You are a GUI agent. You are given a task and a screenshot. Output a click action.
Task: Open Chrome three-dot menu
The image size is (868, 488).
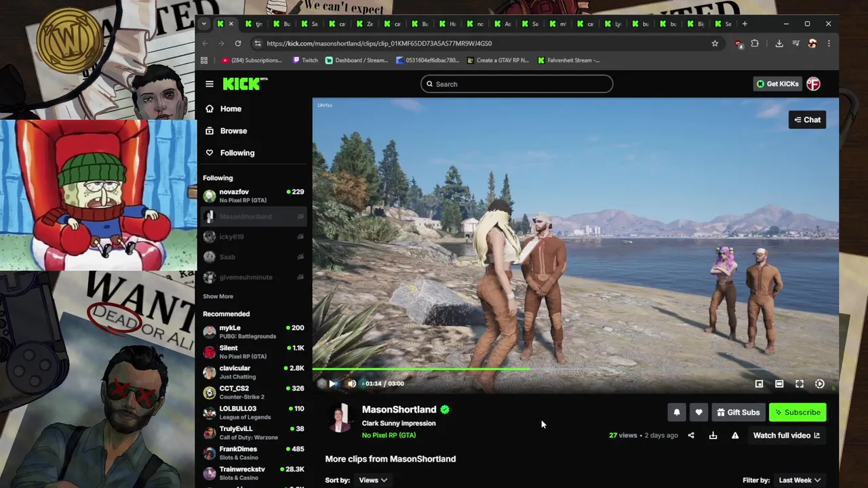(829, 43)
